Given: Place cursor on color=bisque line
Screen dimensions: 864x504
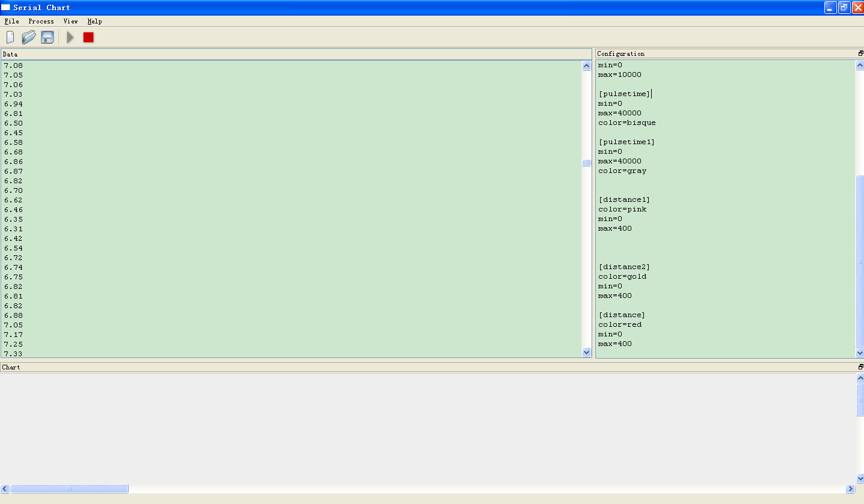Looking at the screenshot, I should (x=627, y=123).
